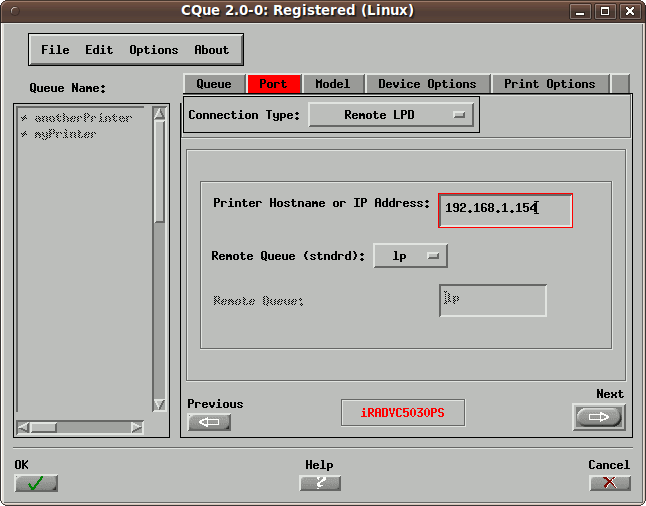Switch to the Queue tab

(214, 84)
